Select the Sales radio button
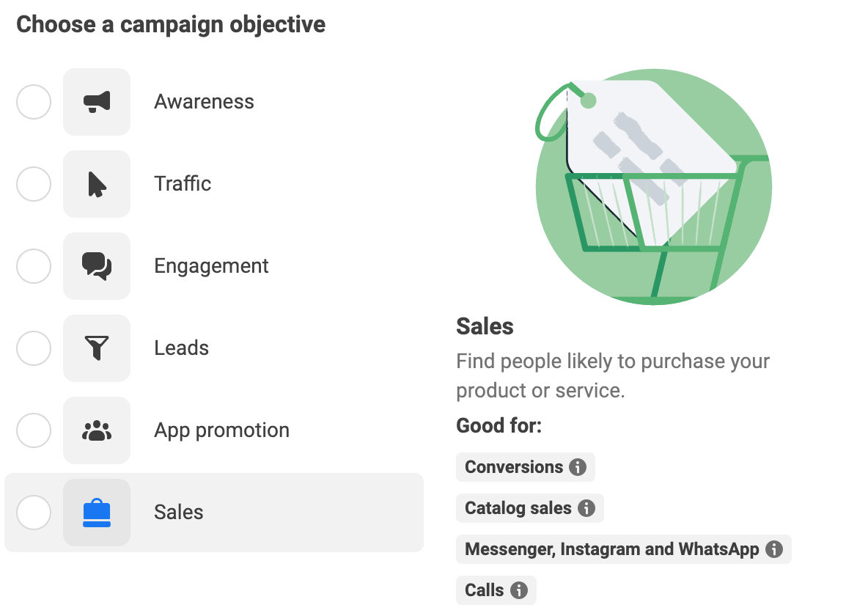Image resolution: width=868 pixels, height=613 pixels. 33,513
